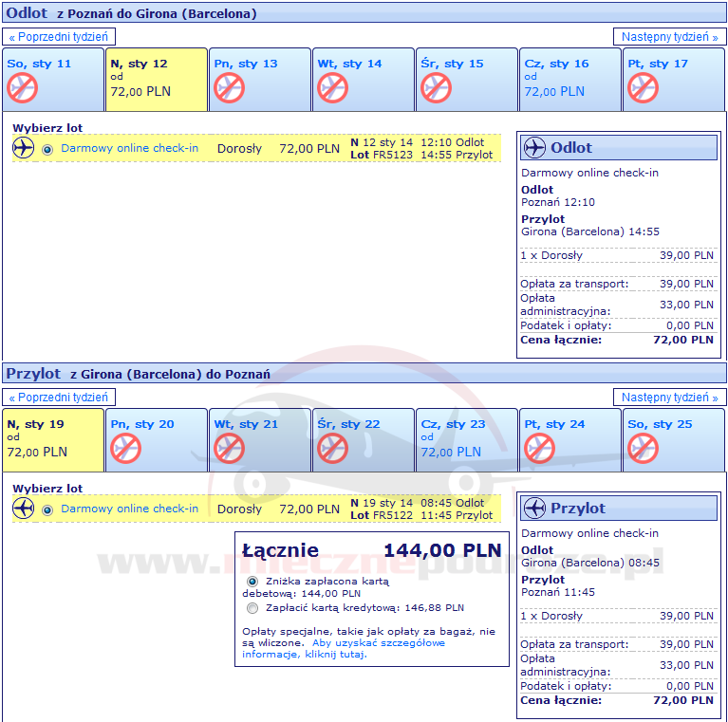Click no-flight icon under Wt, sty 14

pos(332,88)
